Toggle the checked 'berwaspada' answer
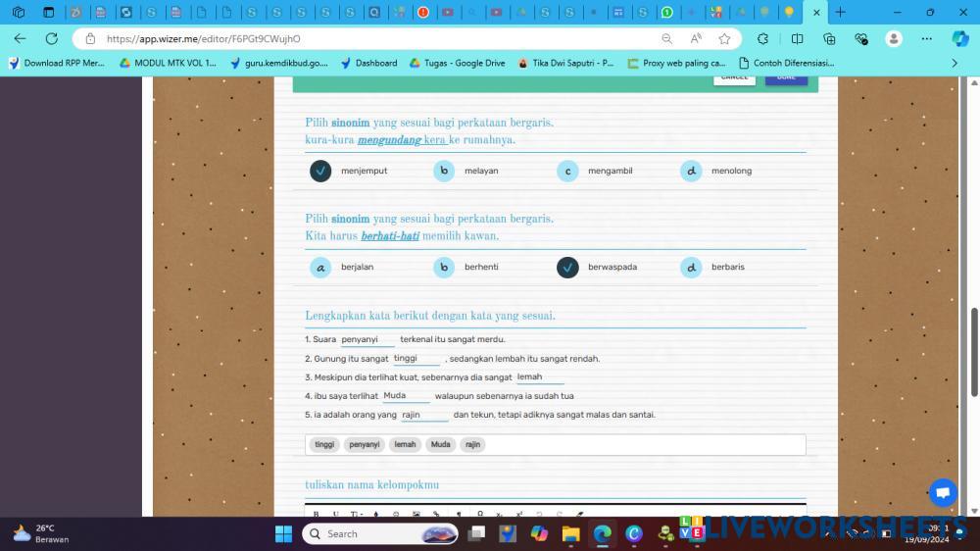Image resolution: width=980 pixels, height=551 pixels. [567, 267]
